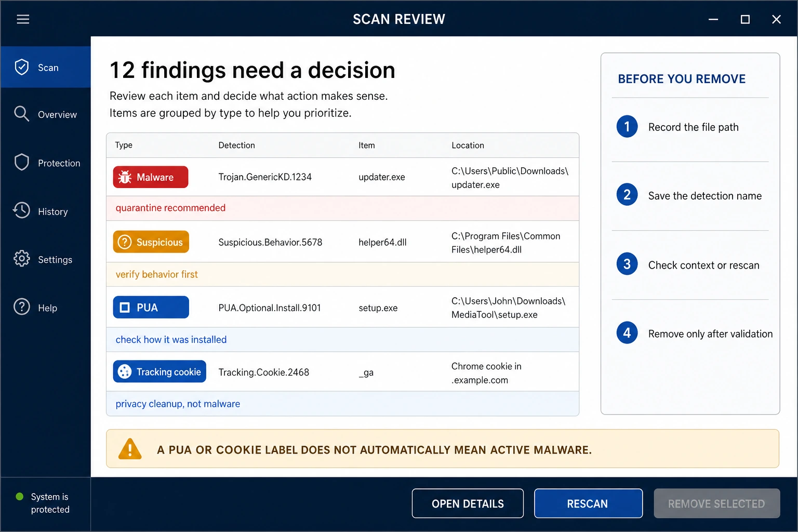The height and width of the screenshot is (532, 798).
Task: Minimize the Scan Review window
Action: (x=713, y=19)
